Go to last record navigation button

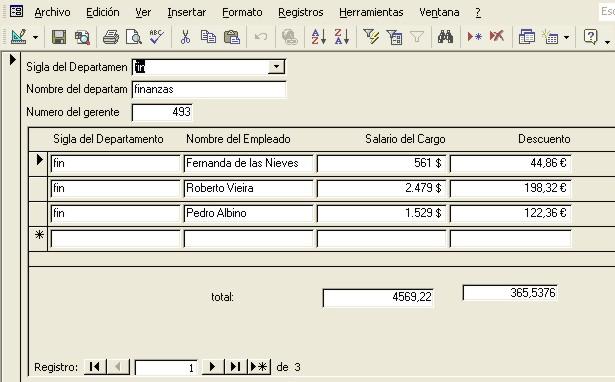point(235,367)
